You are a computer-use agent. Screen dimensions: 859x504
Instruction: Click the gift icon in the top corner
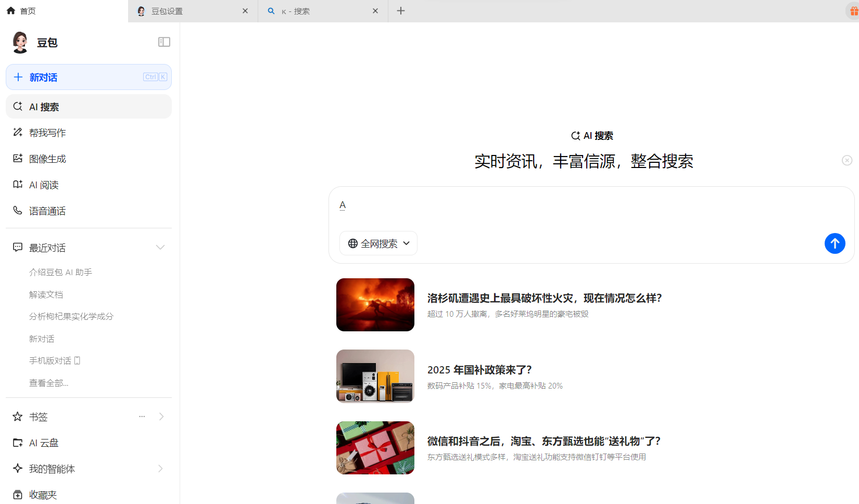click(854, 11)
